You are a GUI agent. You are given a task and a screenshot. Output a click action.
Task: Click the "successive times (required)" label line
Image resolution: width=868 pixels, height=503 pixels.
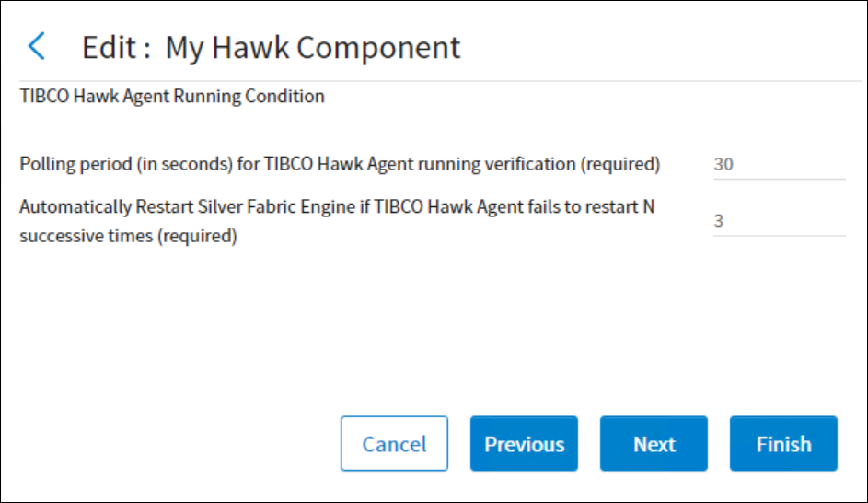pyautogui.click(x=129, y=237)
